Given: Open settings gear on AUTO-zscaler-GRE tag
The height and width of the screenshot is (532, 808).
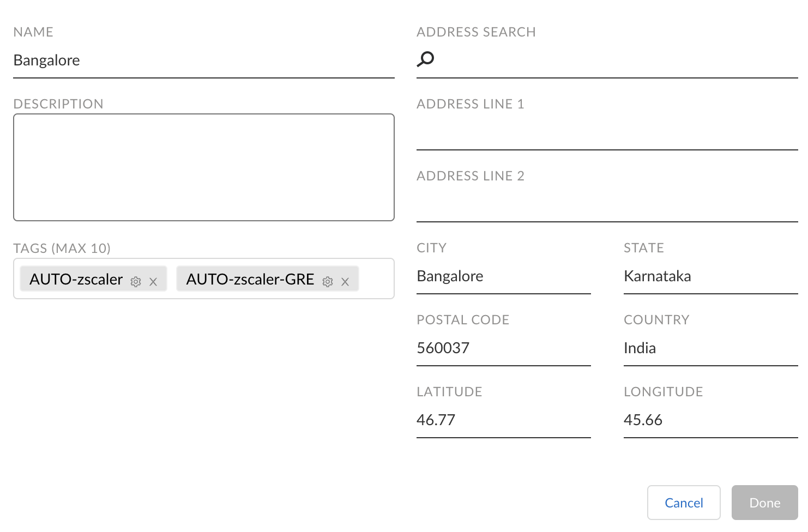Looking at the screenshot, I should (328, 282).
